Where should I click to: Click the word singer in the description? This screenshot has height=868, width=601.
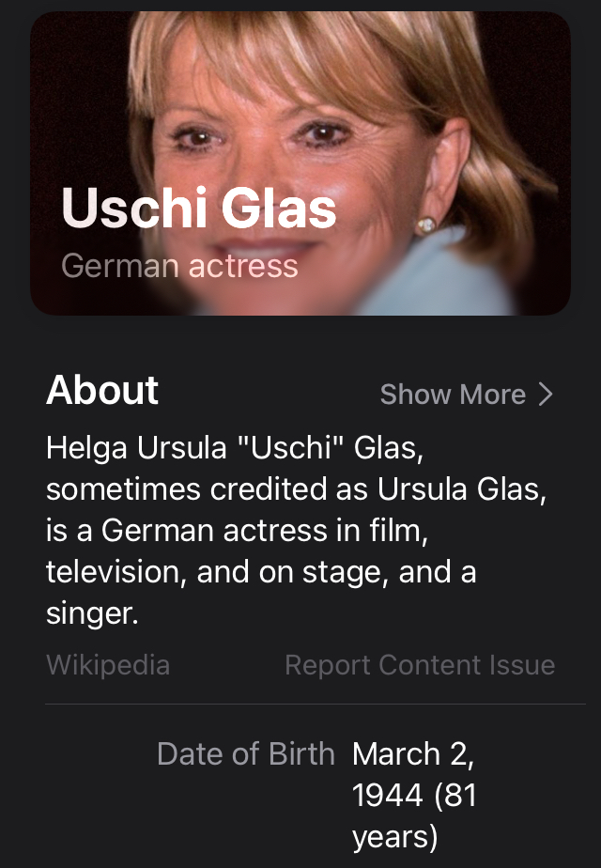[x=91, y=614]
